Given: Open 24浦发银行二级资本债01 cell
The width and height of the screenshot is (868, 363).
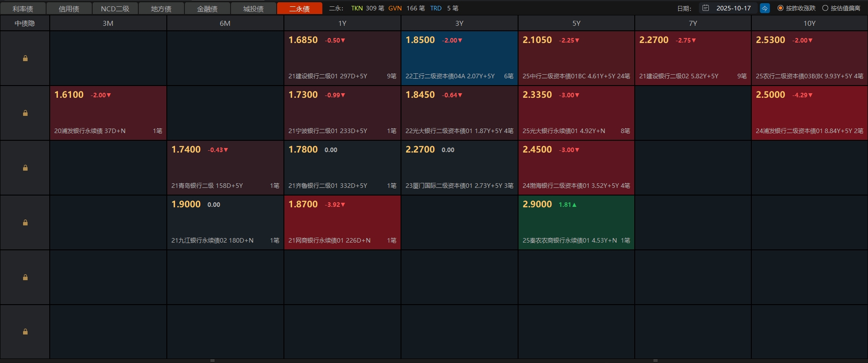Looking at the screenshot, I should pos(810,113).
